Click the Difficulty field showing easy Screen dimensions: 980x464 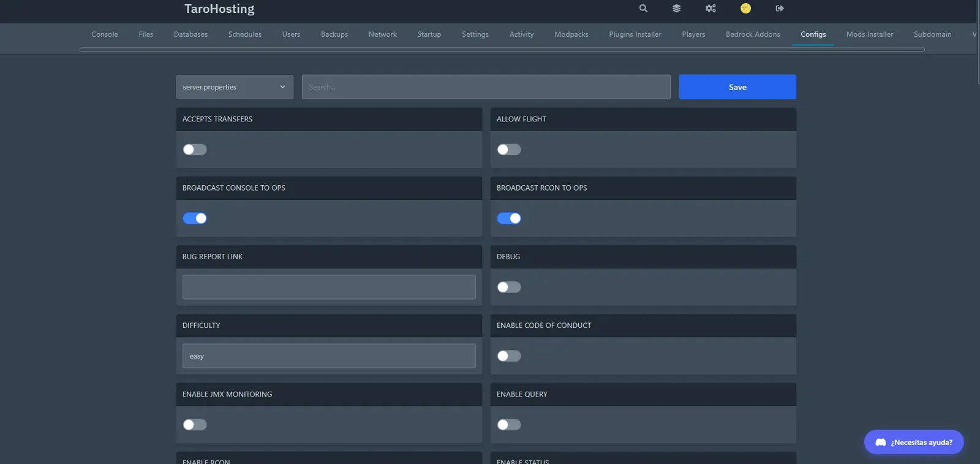pos(329,356)
